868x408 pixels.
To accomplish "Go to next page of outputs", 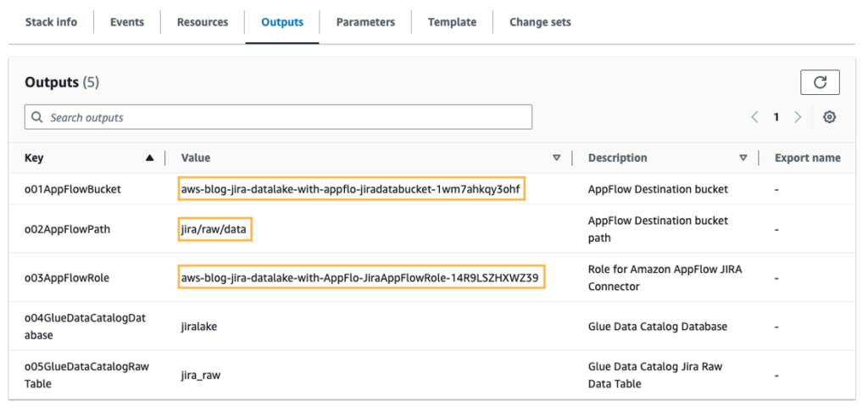I will click(x=798, y=117).
